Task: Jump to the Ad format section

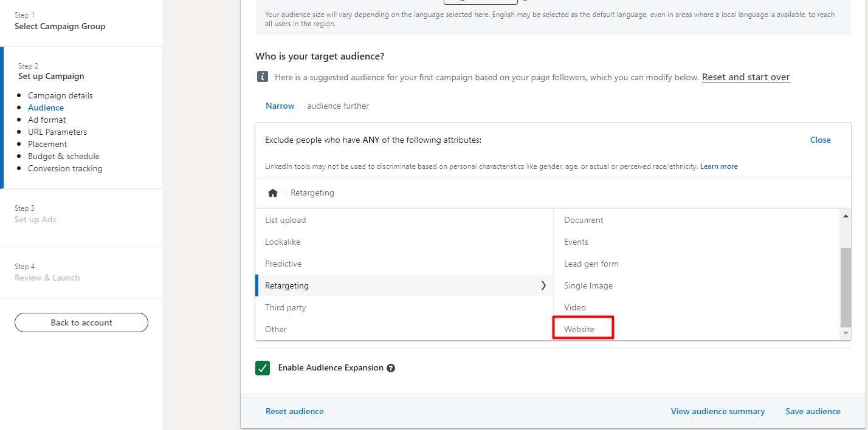Action: pos(47,120)
